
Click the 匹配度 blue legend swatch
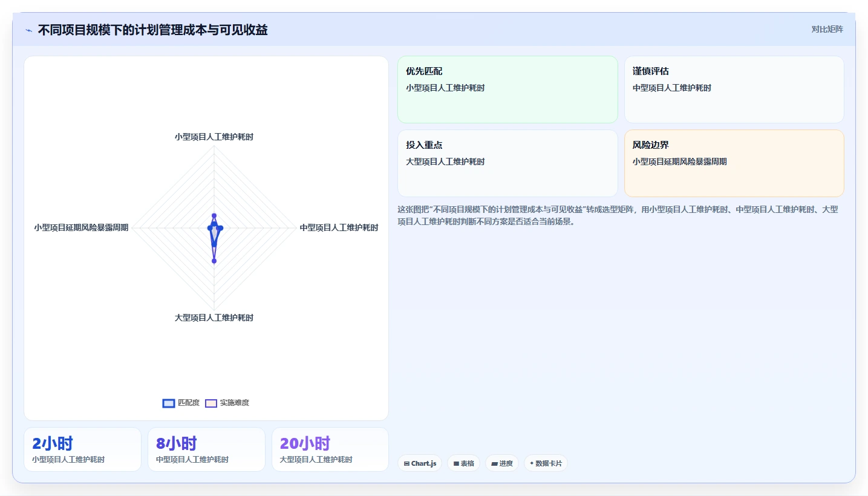pos(169,403)
